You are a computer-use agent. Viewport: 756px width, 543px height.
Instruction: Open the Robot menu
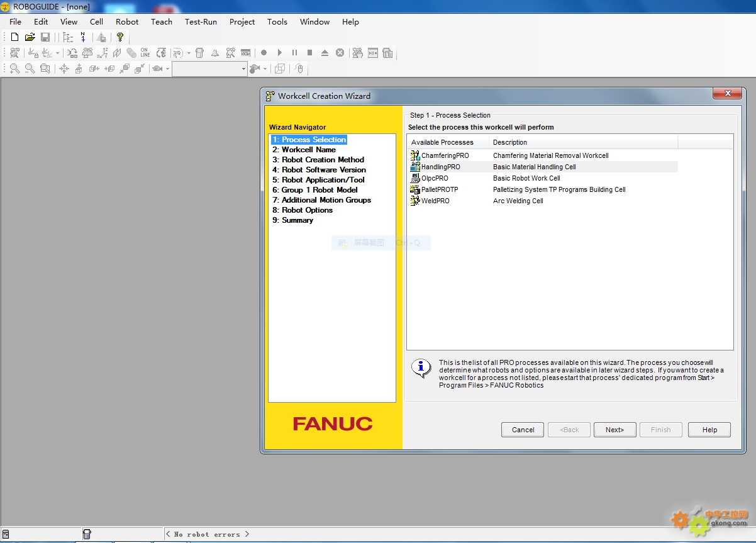point(127,21)
